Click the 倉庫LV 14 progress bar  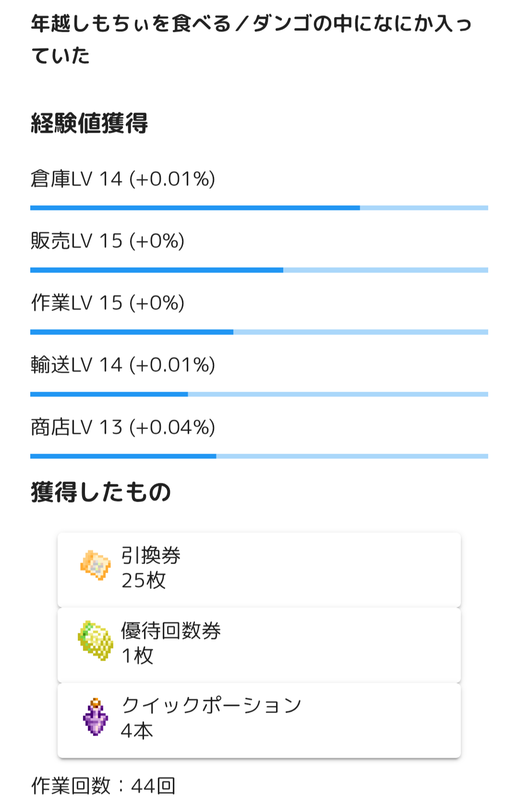pos(259,208)
